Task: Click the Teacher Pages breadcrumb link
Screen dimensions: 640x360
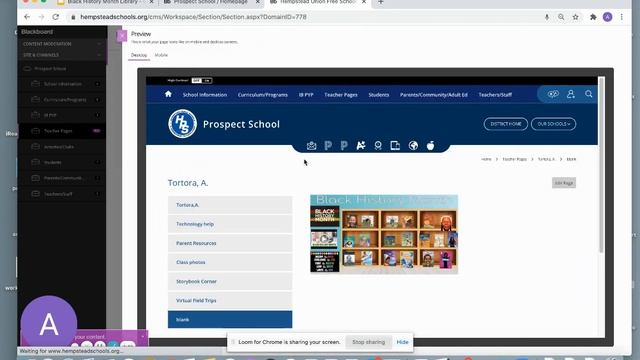Action: (514, 159)
